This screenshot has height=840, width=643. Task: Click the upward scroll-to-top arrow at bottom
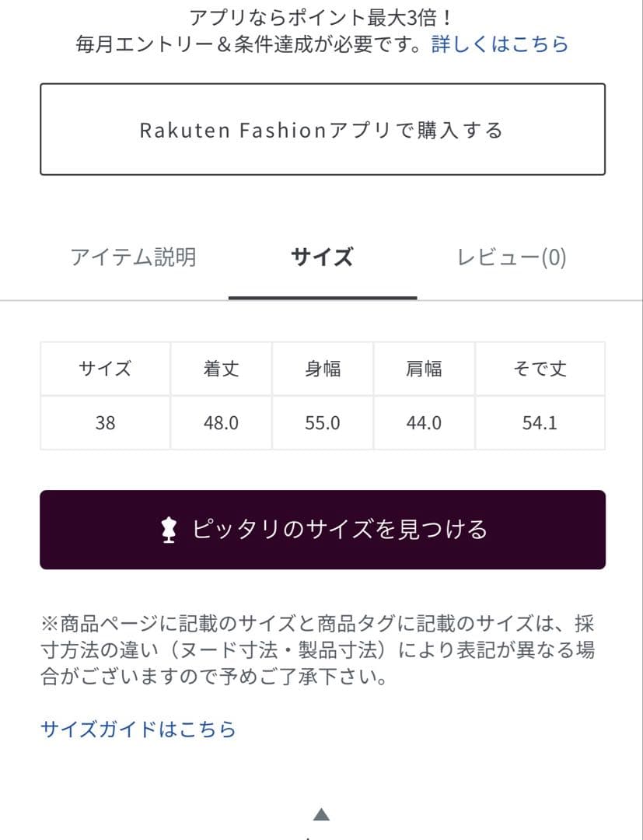321,815
